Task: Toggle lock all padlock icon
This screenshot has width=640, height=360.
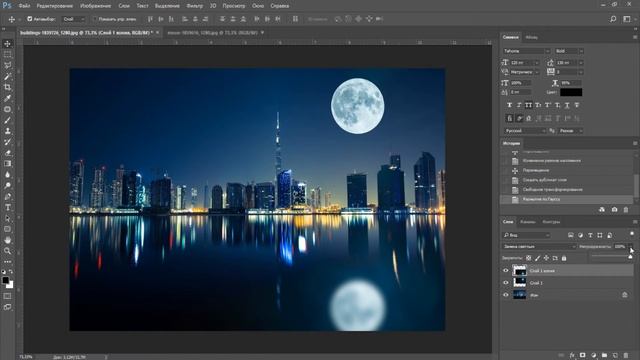Action: pyautogui.click(x=564, y=258)
